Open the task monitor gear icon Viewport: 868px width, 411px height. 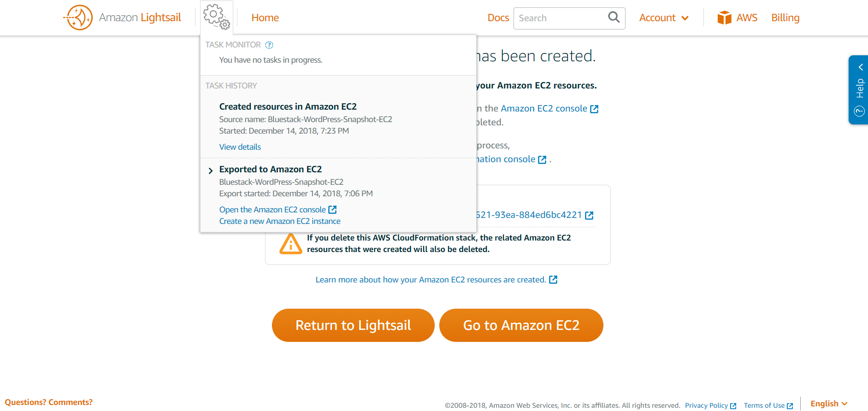click(217, 17)
